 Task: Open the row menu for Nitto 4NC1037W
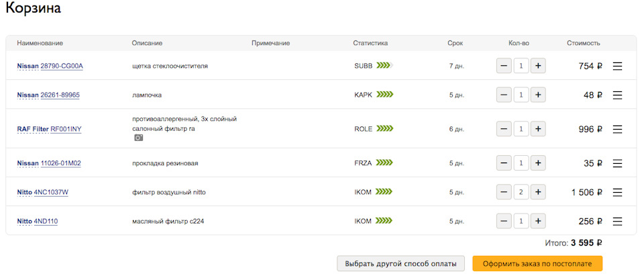coord(618,192)
